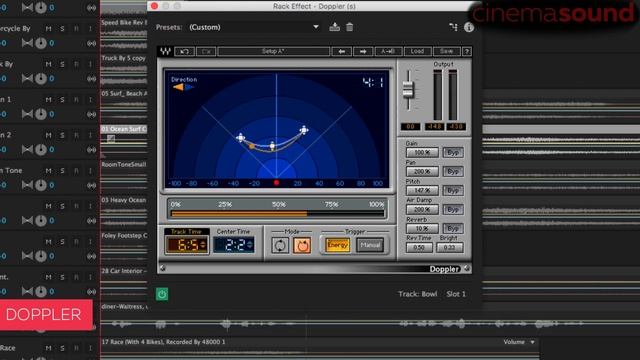Select the blue right Direction arrow
The height and width of the screenshot is (360, 640).
(x=189, y=87)
